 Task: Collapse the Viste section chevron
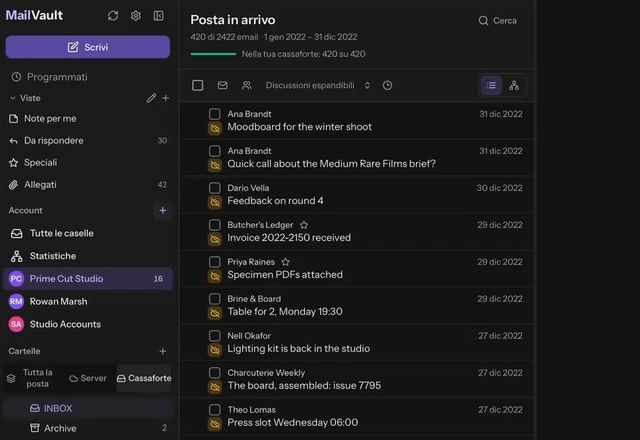tap(13, 98)
